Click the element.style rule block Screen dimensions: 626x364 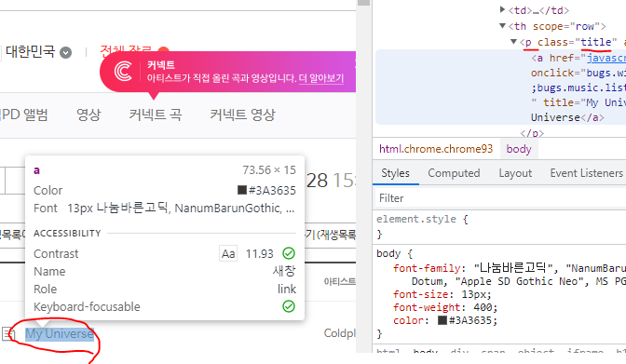tap(500, 226)
